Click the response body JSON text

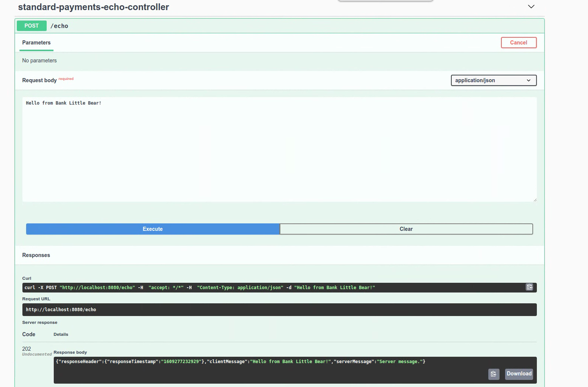(240, 362)
